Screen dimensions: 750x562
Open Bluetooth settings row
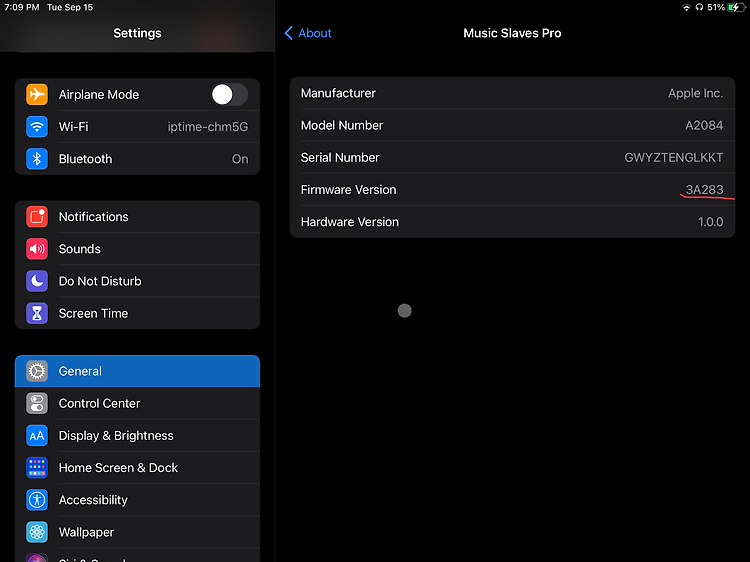(x=137, y=159)
